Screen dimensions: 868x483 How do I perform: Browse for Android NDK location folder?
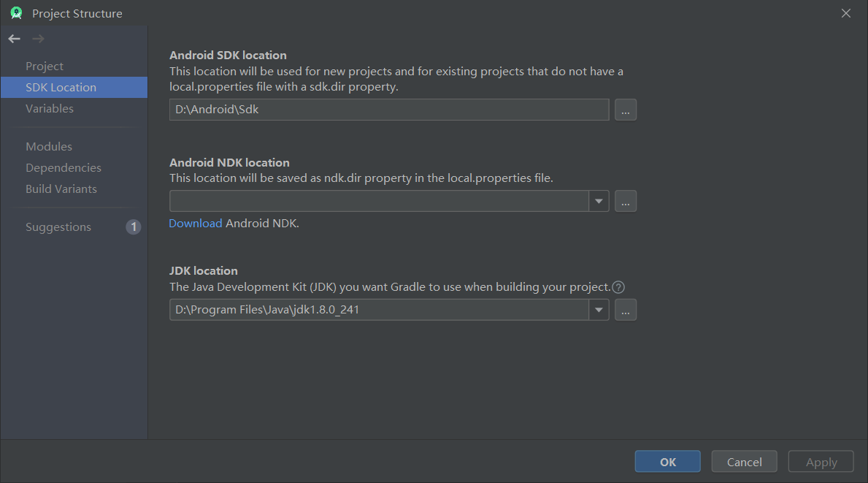[x=626, y=201]
